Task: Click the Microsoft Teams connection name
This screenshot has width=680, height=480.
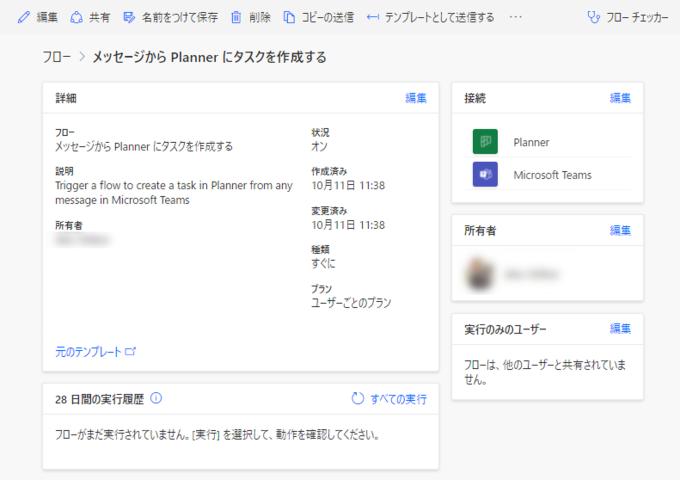Action: click(x=552, y=175)
